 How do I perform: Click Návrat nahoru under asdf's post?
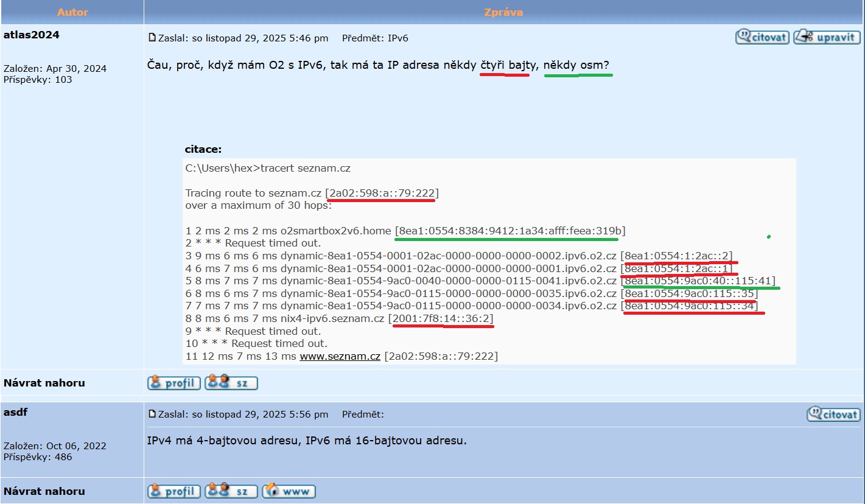click(x=44, y=491)
